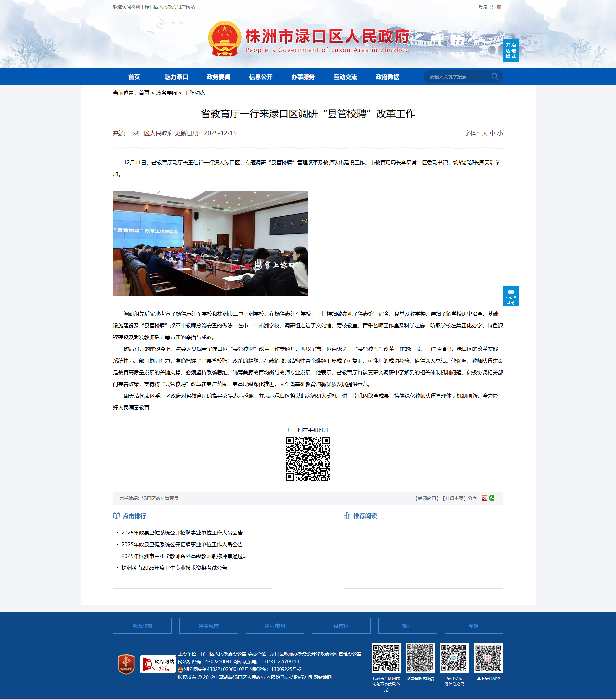Click the meeting room article photo
Viewport: 616px width, 699px height.
pos(210,244)
